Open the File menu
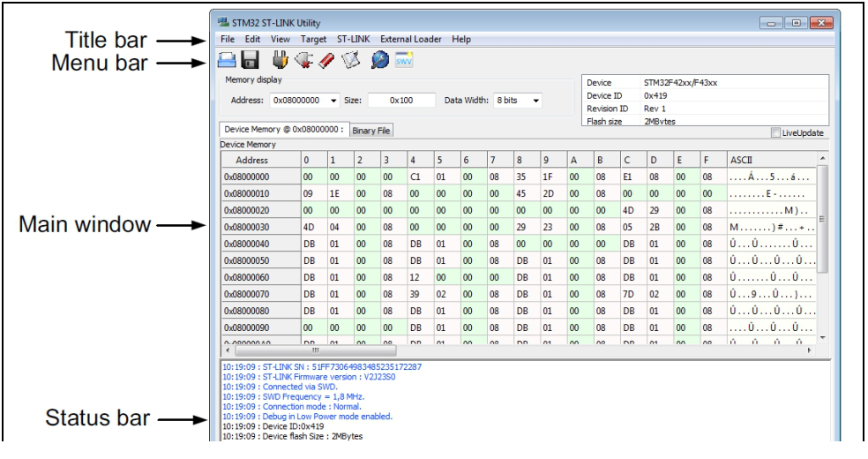 (x=228, y=39)
